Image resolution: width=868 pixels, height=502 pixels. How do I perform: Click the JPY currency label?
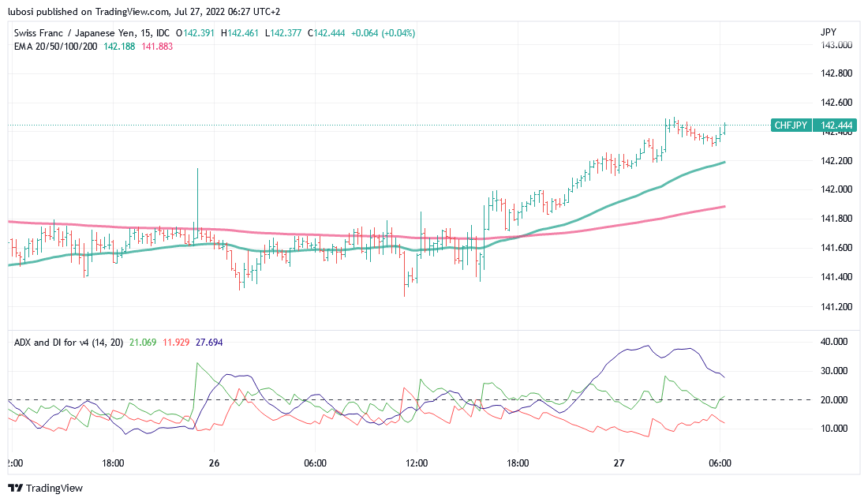point(829,32)
